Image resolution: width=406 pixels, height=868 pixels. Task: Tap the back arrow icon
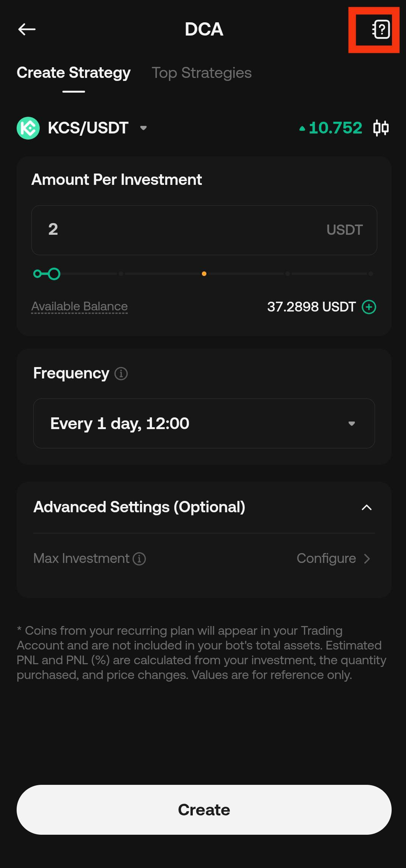27,29
